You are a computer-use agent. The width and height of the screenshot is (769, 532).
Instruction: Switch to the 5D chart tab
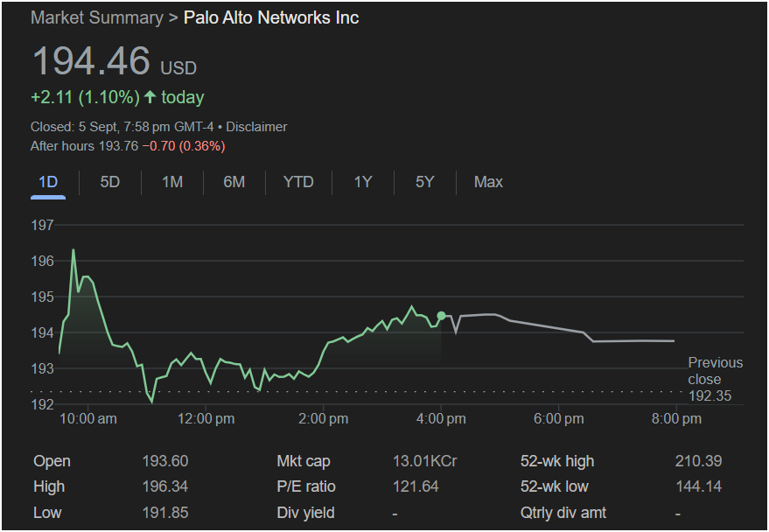point(110,182)
